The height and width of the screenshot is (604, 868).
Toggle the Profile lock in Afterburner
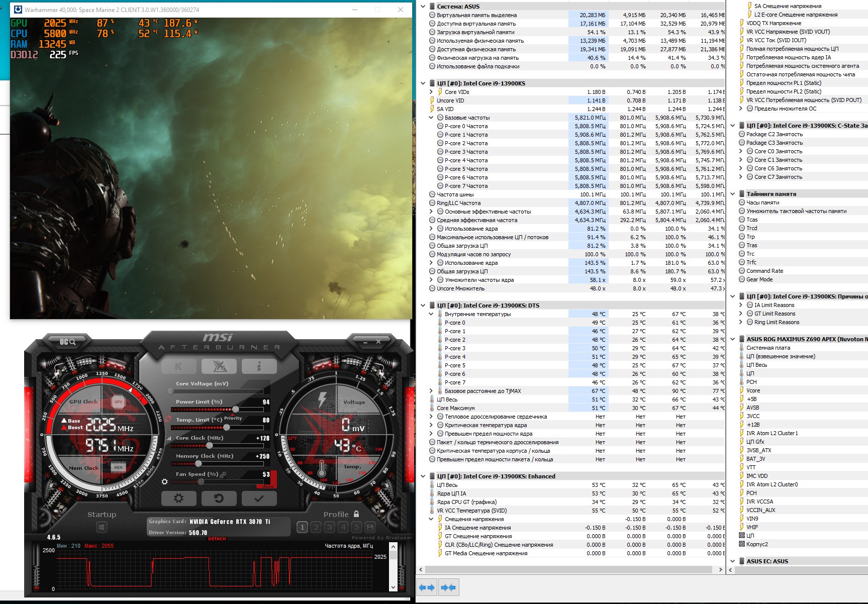click(x=356, y=514)
